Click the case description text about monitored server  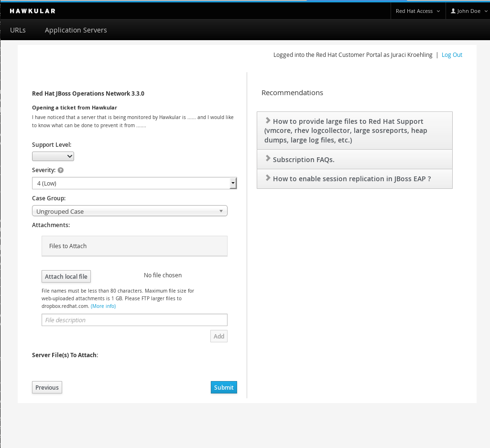[133, 121]
